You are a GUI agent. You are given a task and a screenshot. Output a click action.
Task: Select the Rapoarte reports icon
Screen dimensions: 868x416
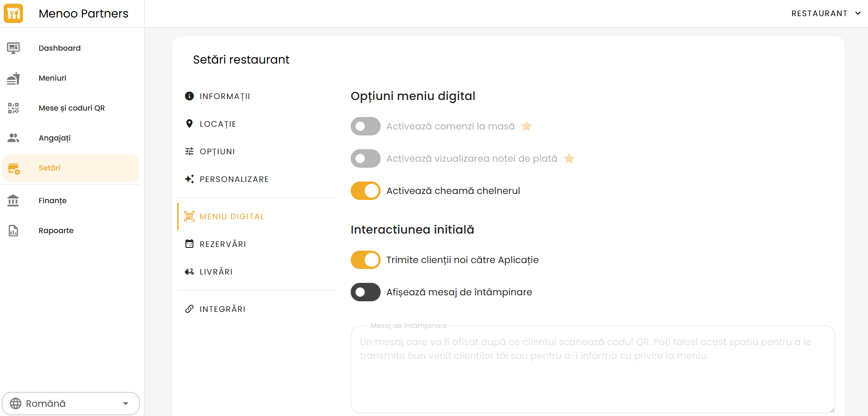[x=13, y=230]
